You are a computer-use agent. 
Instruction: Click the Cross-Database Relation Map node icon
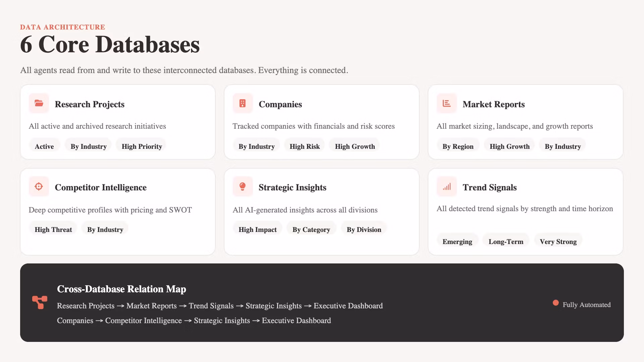[x=40, y=302]
